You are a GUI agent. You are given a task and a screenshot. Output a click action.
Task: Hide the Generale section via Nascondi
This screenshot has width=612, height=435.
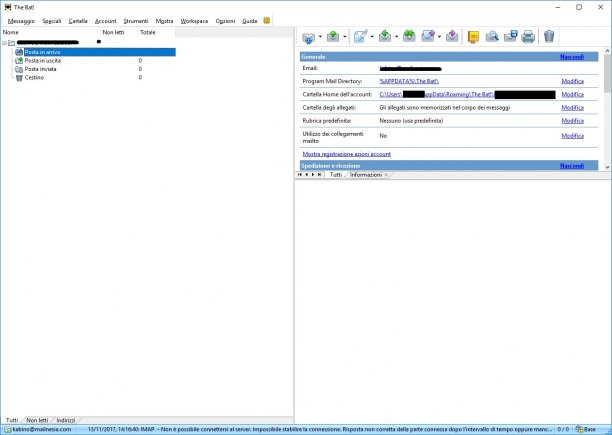coord(572,57)
